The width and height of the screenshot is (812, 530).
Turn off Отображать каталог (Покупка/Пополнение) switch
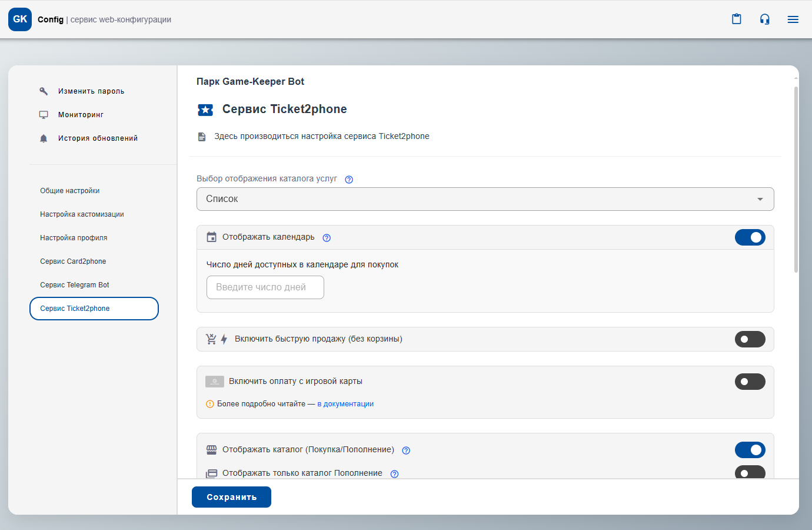click(x=750, y=450)
